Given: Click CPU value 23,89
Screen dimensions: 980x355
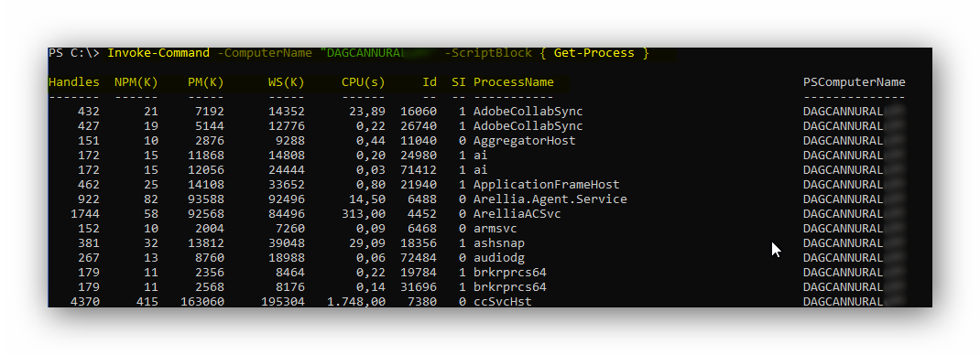Looking at the screenshot, I should tap(367, 112).
